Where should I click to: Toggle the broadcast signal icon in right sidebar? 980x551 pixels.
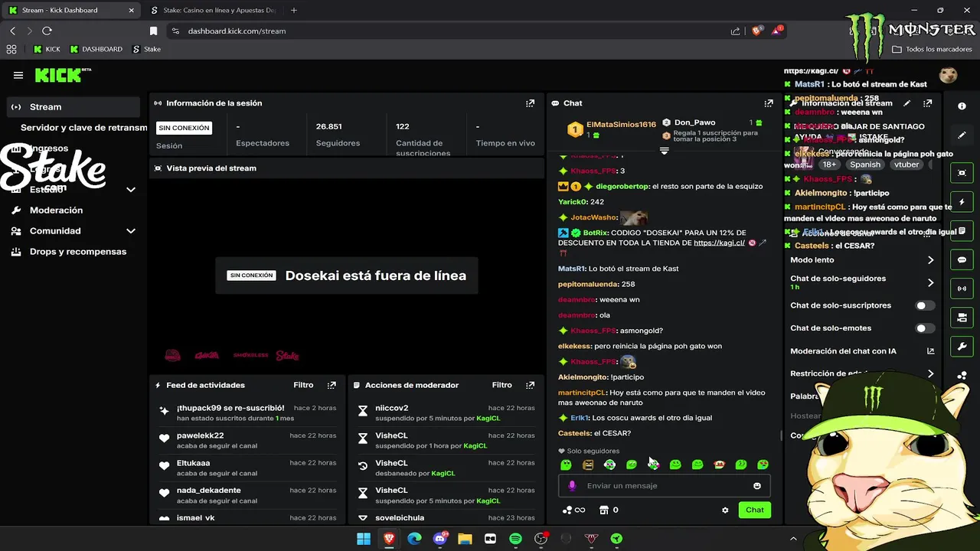pyautogui.click(x=962, y=289)
